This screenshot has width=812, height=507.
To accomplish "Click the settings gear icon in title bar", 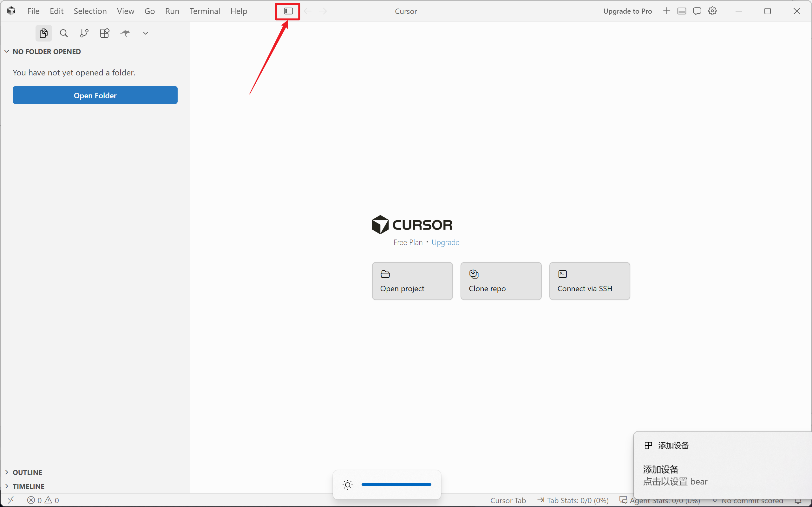I will pos(712,11).
